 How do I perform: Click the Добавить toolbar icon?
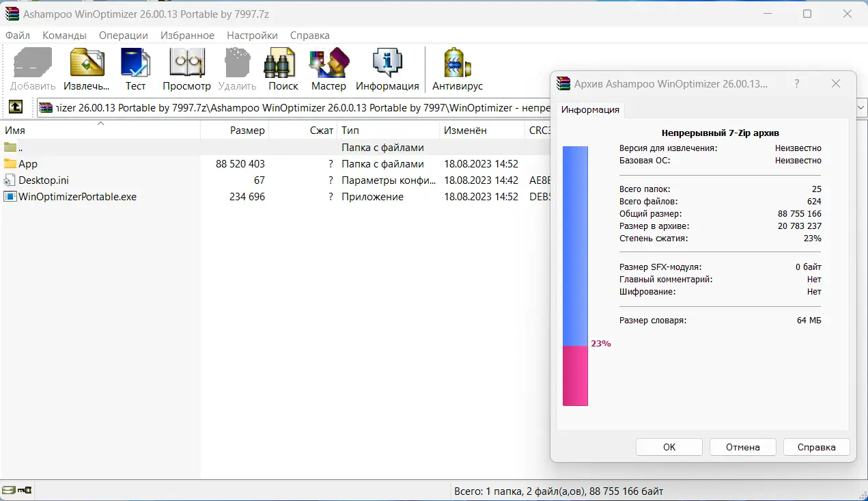coord(33,64)
